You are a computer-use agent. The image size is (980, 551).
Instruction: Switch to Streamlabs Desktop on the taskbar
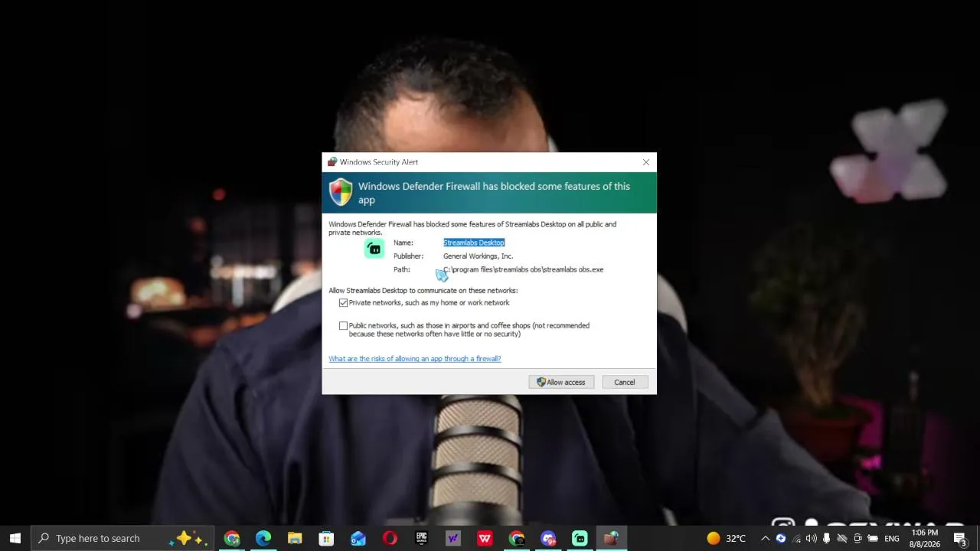coord(580,538)
